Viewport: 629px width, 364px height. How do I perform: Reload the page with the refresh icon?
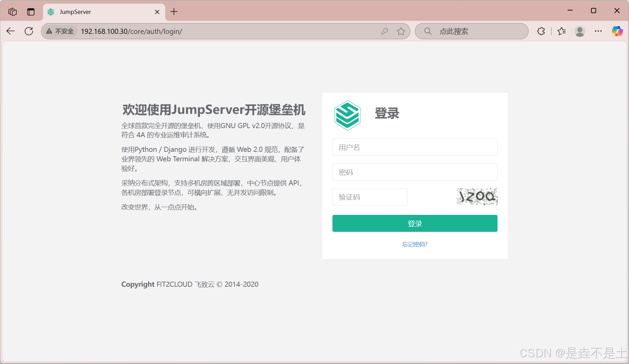point(29,31)
